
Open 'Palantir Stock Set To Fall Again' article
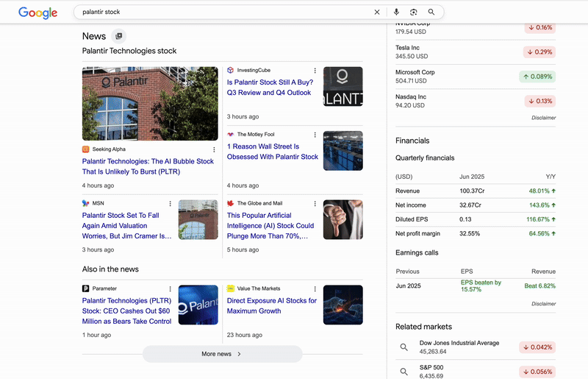click(x=126, y=226)
